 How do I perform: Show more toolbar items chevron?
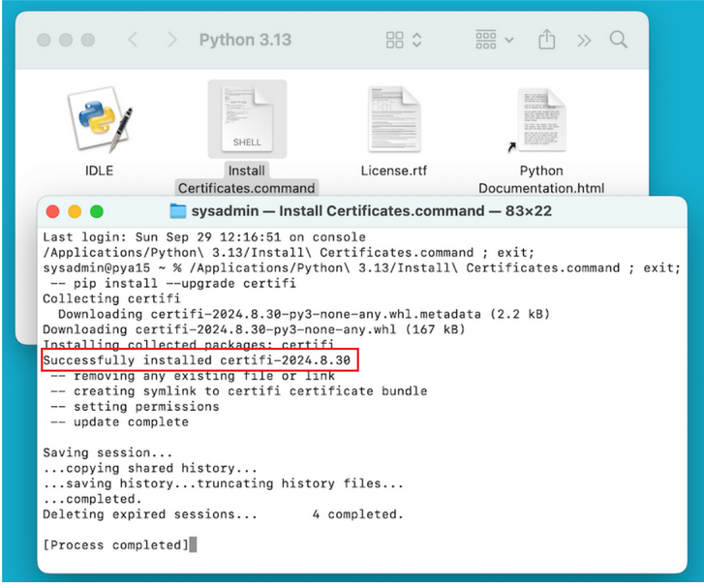click(584, 41)
